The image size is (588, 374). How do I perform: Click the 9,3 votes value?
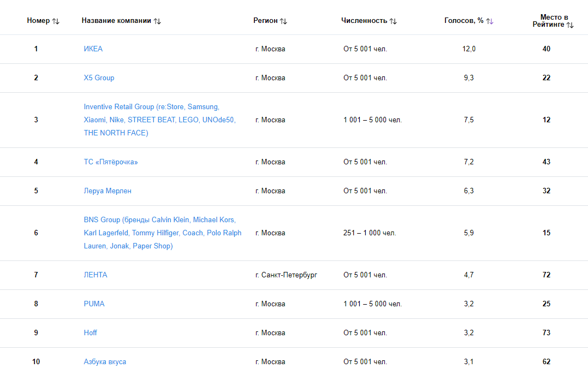coord(469,78)
